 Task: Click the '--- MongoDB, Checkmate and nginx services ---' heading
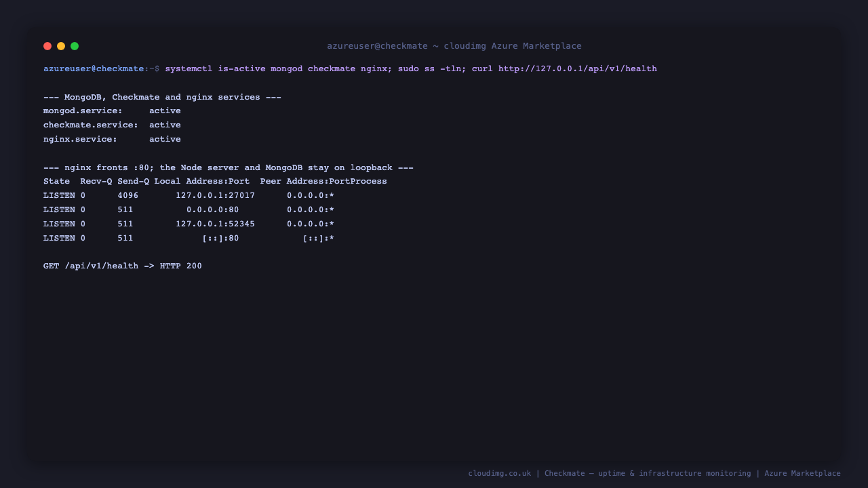tap(162, 97)
